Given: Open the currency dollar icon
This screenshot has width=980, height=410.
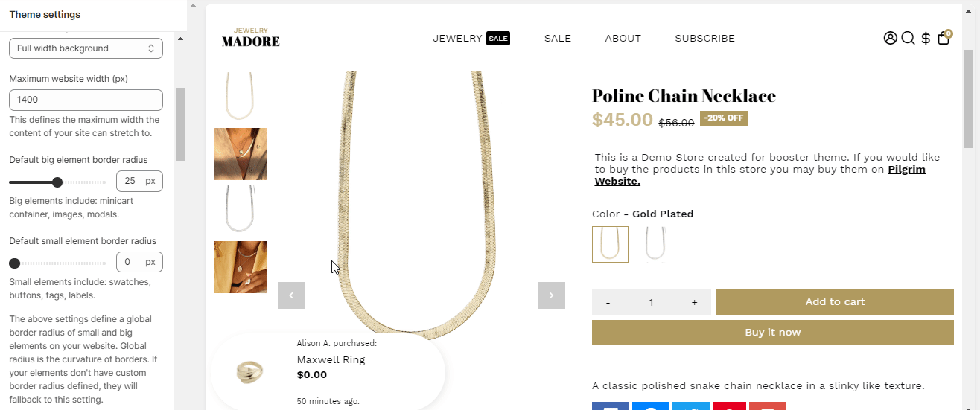Looking at the screenshot, I should coord(926,38).
